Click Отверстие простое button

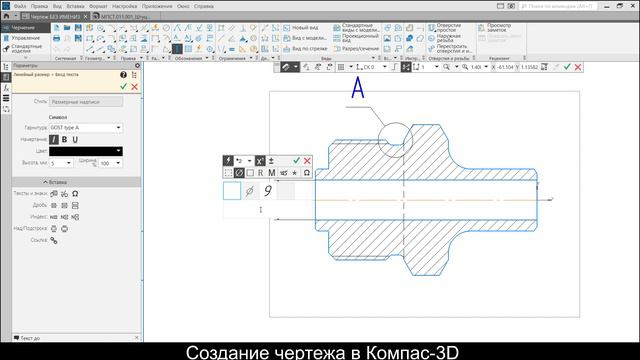click(x=445, y=28)
